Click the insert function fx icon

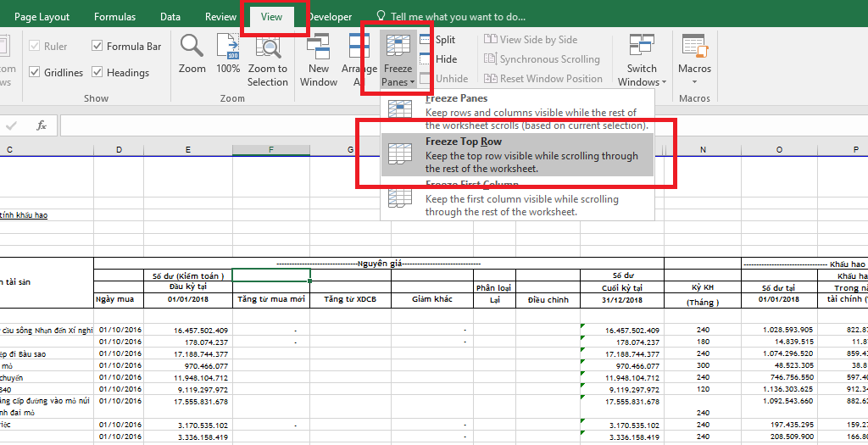41,125
